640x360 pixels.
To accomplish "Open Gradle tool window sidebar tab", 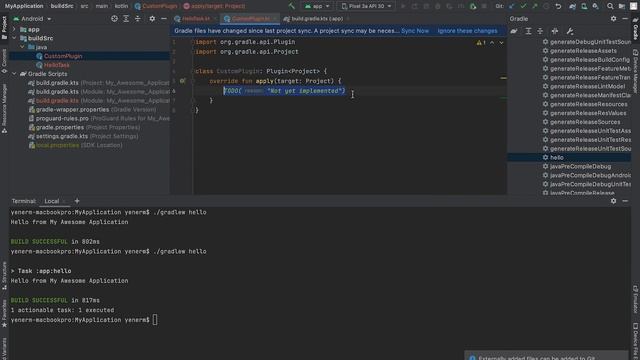I will [636, 29].
